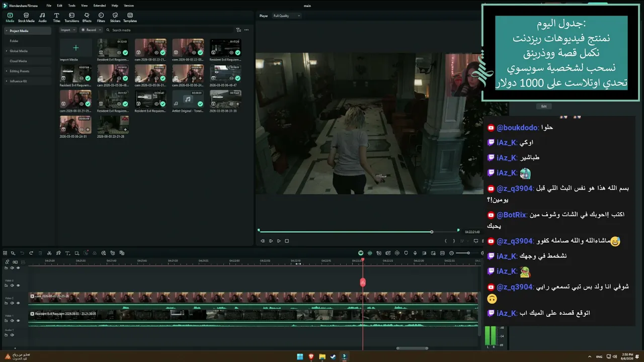Open the Extended menu
This screenshot has width=644, height=362.
pos(100,6)
